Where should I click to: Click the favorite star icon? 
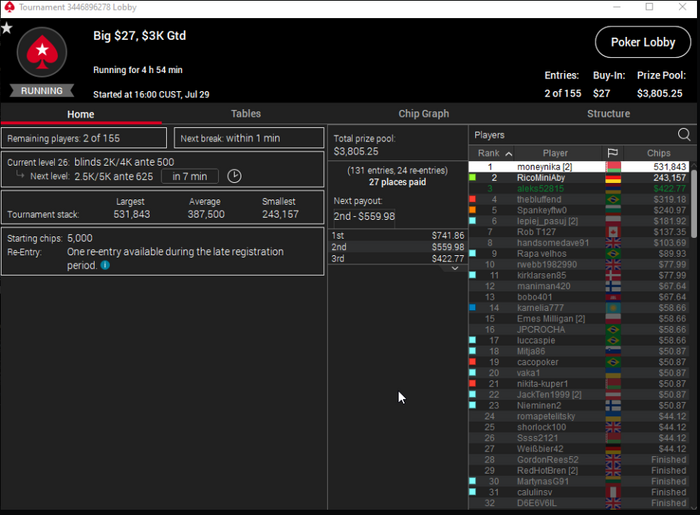(7, 28)
